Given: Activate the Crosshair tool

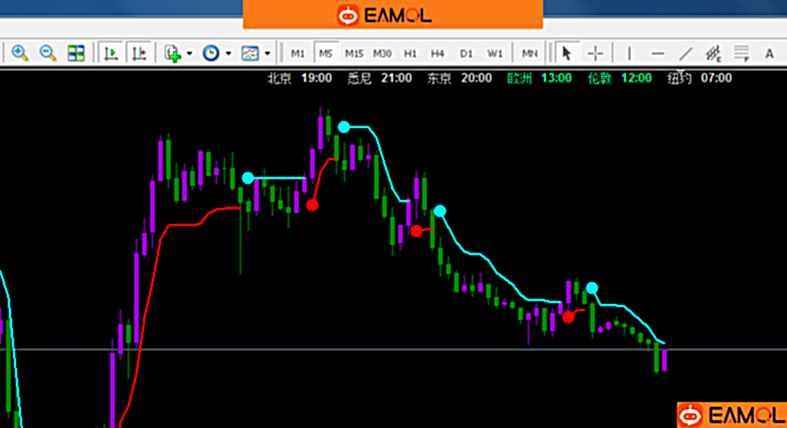Looking at the screenshot, I should pos(595,53).
